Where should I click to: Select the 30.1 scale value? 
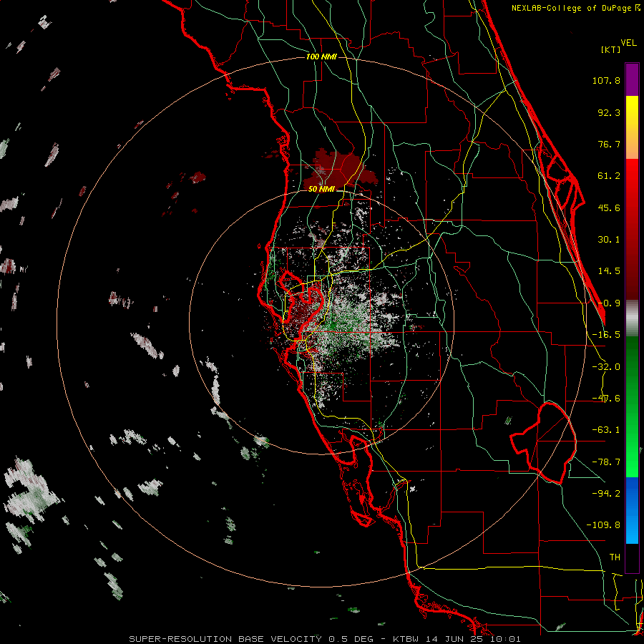pyautogui.click(x=609, y=240)
